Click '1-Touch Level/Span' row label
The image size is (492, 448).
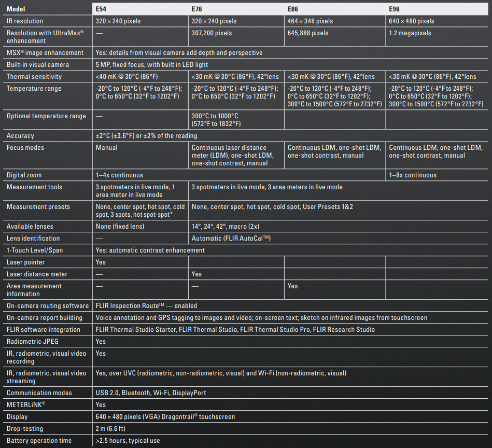click(x=35, y=250)
